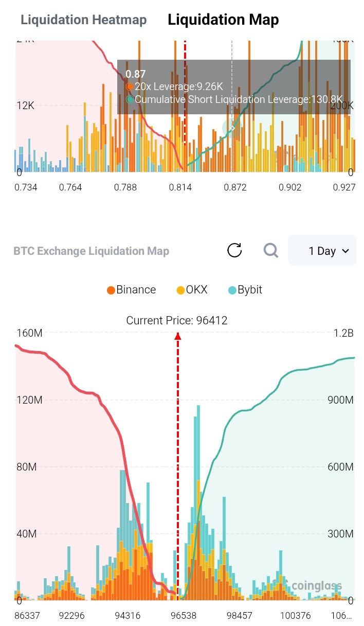Hide the Bybit series via the legend
This screenshot has width=364, height=626.
(245, 290)
